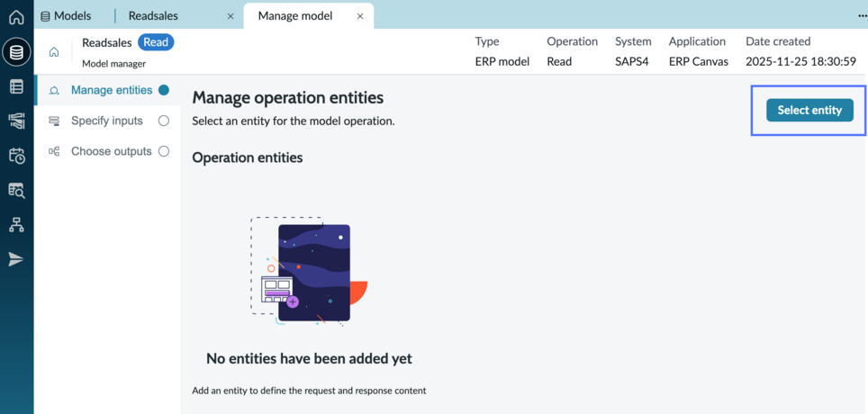Click the date created 2025-11-25 18:30:59 value
The width and height of the screenshot is (868, 414).
coord(801,61)
